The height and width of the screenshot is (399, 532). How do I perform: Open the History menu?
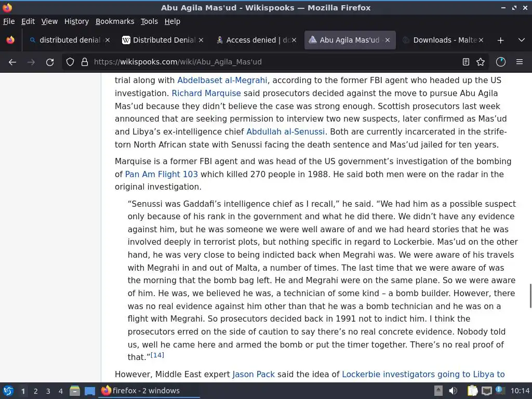pos(77,21)
